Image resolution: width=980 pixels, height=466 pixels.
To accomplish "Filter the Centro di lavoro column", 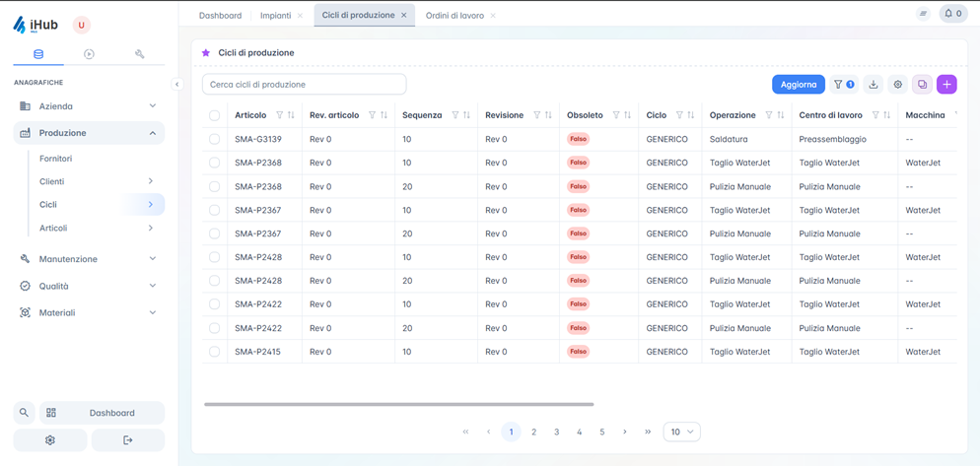I will (x=875, y=115).
